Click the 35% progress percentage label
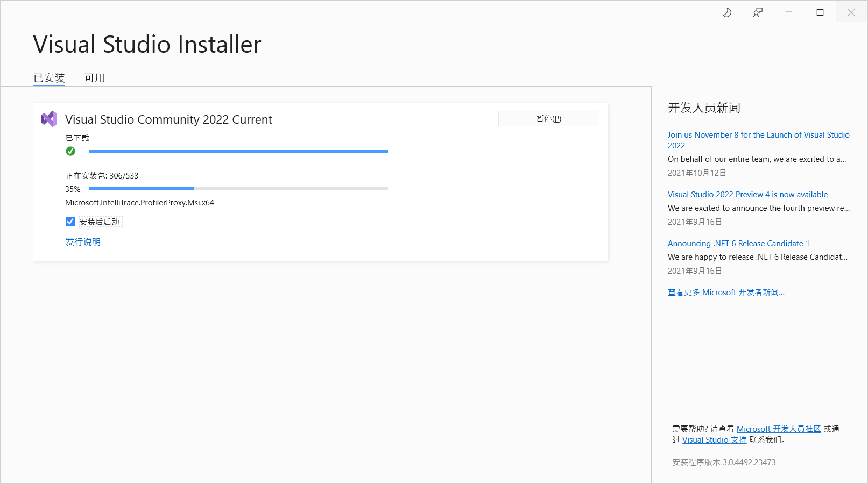 pos(73,189)
